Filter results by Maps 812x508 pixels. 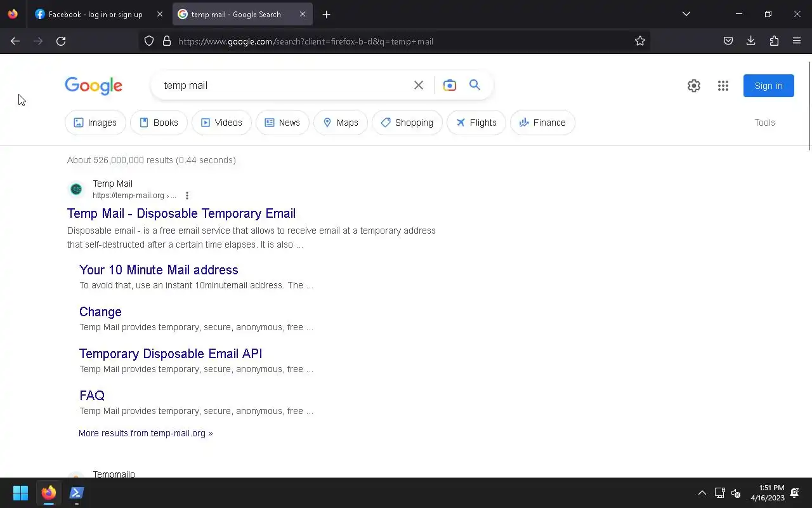coord(341,123)
